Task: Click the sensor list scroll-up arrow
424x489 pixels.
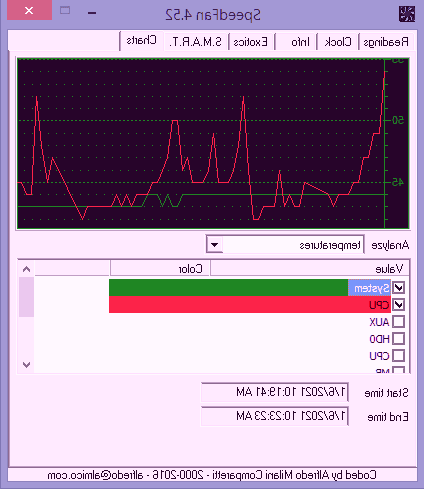Action: (x=26, y=269)
